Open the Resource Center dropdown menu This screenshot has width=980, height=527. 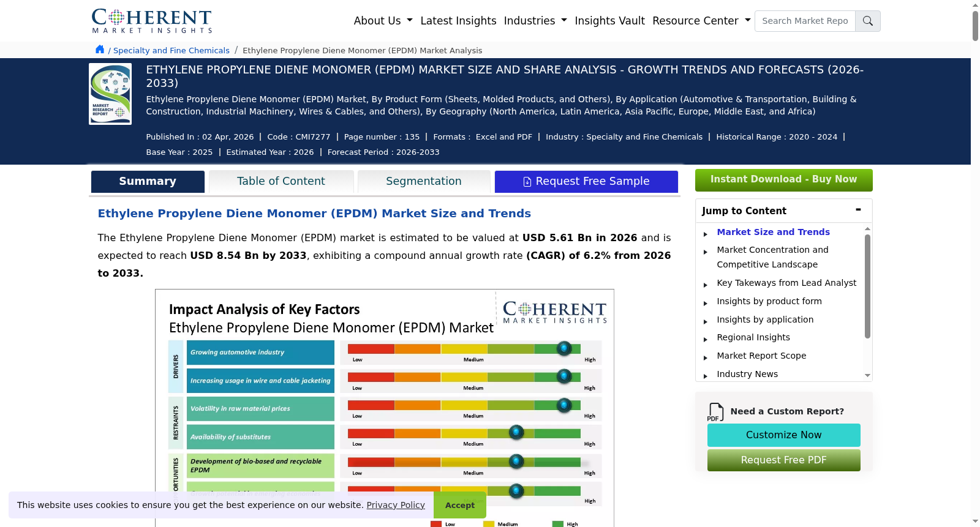pos(701,21)
